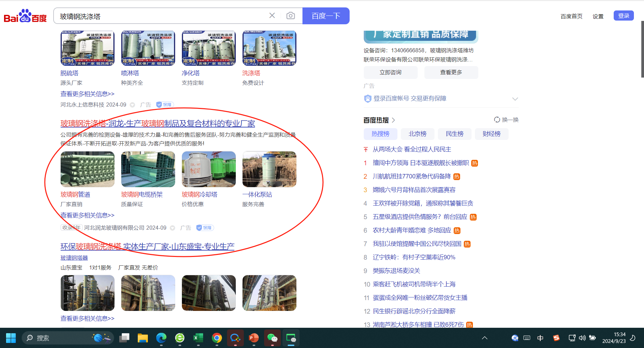Open the 玻璃钢管道 thumbnail image
The image size is (644, 348).
[x=88, y=169]
